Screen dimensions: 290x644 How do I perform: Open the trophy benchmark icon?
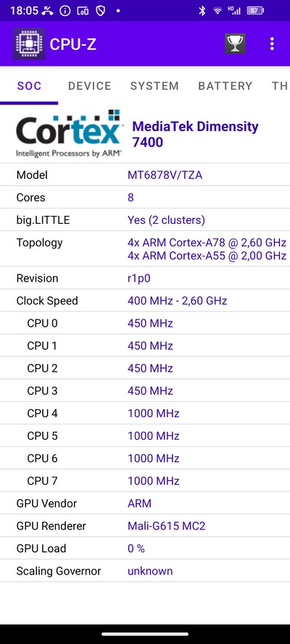[235, 43]
